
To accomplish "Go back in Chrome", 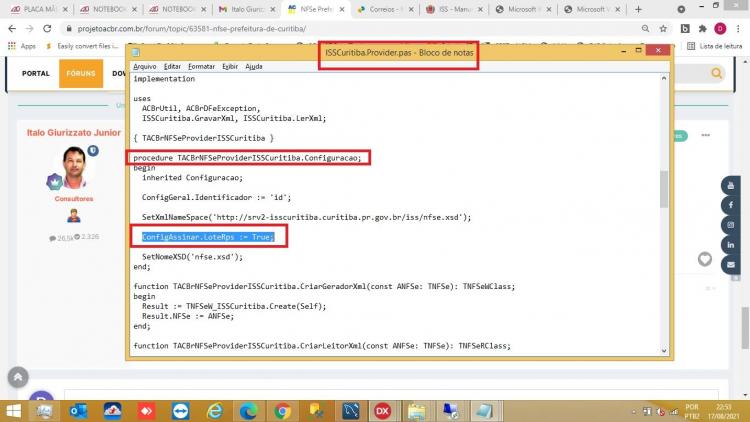I will click(x=12, y=29).
